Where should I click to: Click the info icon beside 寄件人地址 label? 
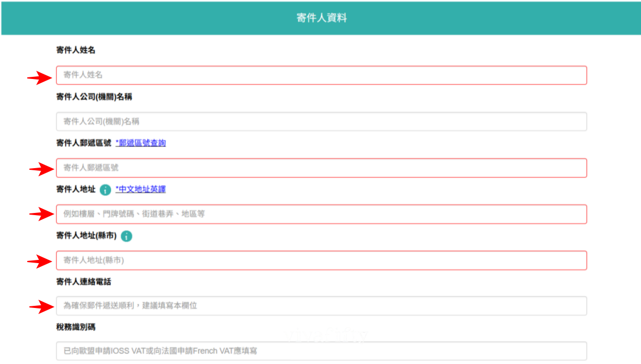pos(105,189)
